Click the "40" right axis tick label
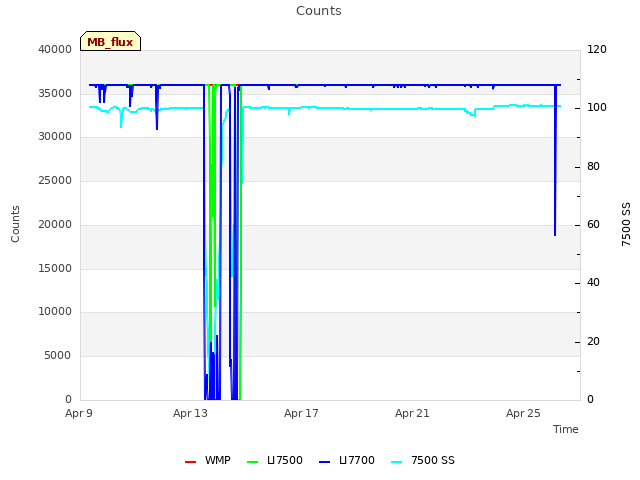Image resolution: width=640 pixels, height=480 pixels. pos(593,283)
